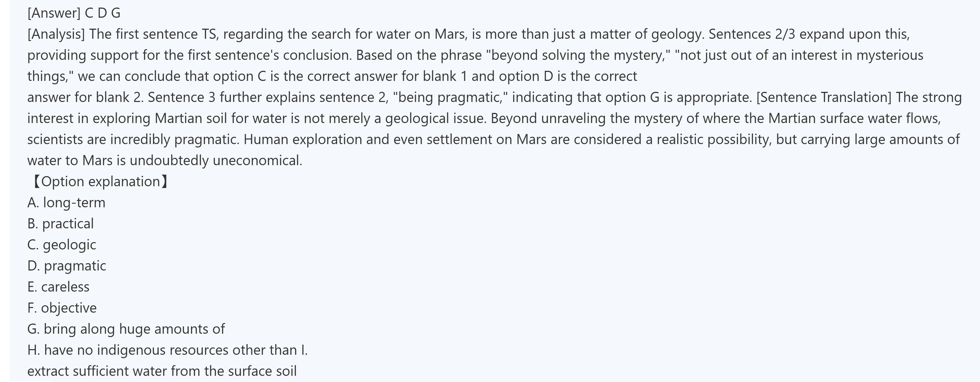Select option "A. long-term"
This screenshot has height=382, width=980.
click(x=66, y=203)
